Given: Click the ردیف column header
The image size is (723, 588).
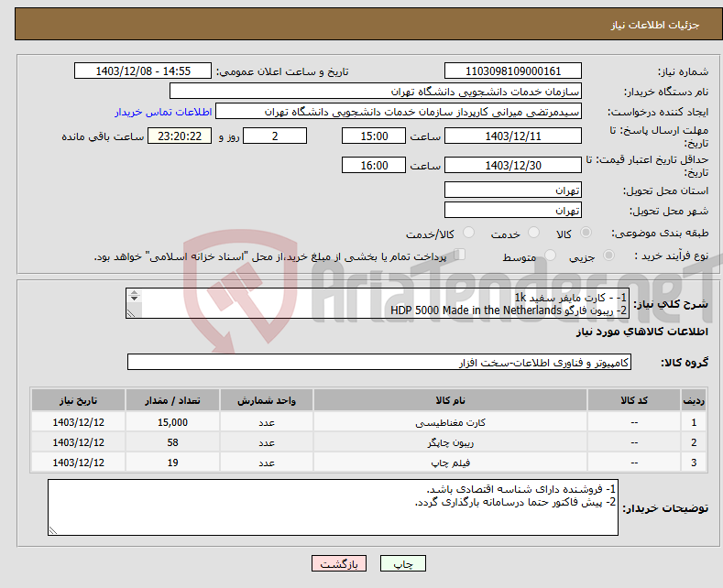Looking at the screenshot, I should (694, 400).
